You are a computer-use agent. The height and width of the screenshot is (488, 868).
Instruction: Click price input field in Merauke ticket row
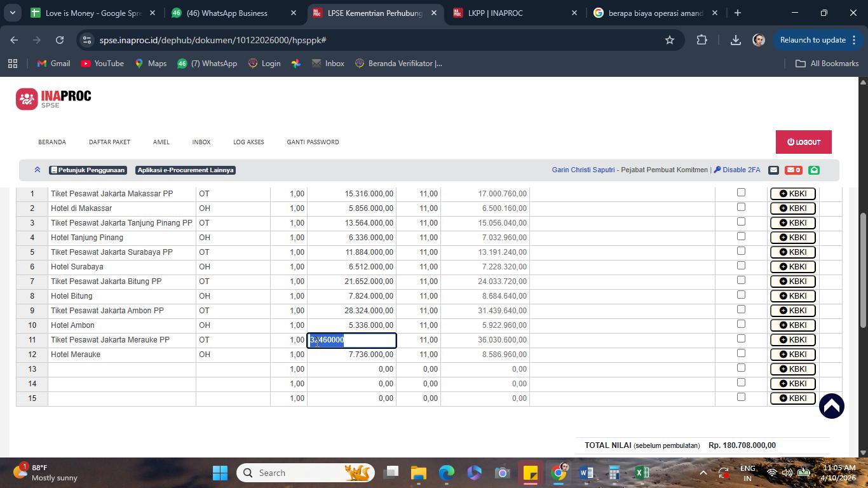coord(352,340)
